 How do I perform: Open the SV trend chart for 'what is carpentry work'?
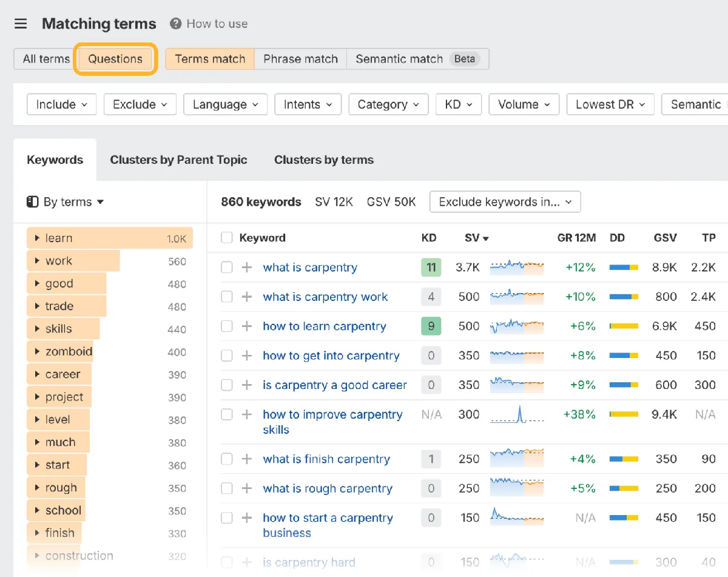tap(517, 296)
